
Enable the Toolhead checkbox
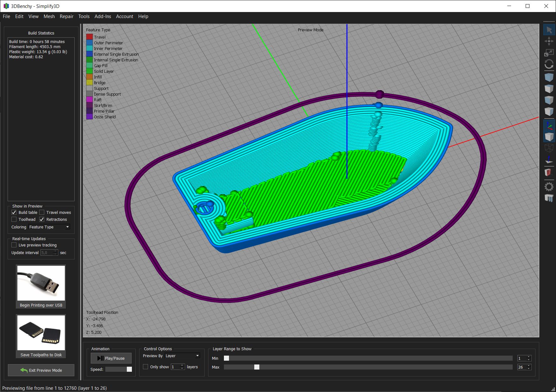click(14, 219)
